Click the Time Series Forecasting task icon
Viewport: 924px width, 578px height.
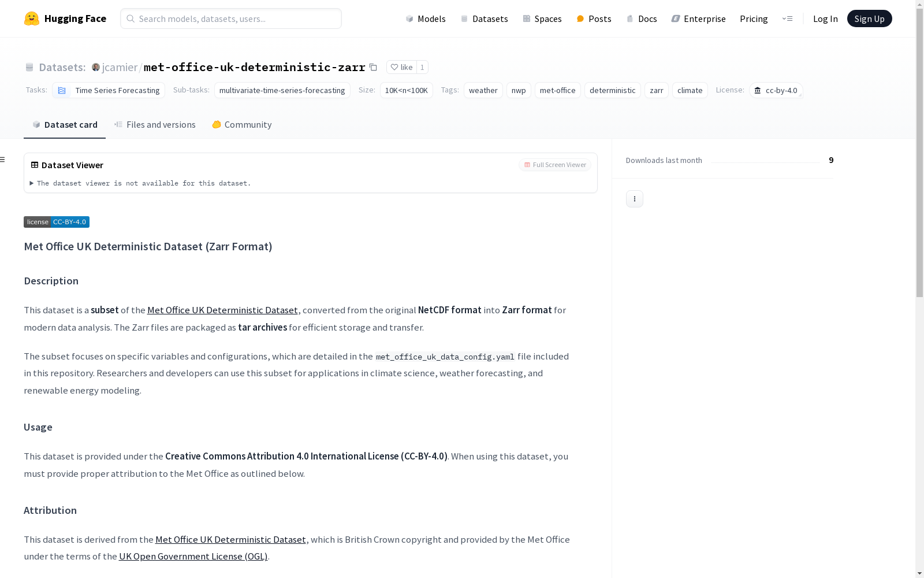pyautogui.click(x=62, y=90)
